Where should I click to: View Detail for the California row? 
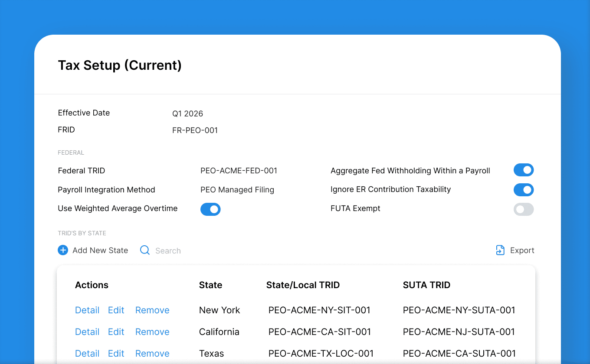pos(87,331)
